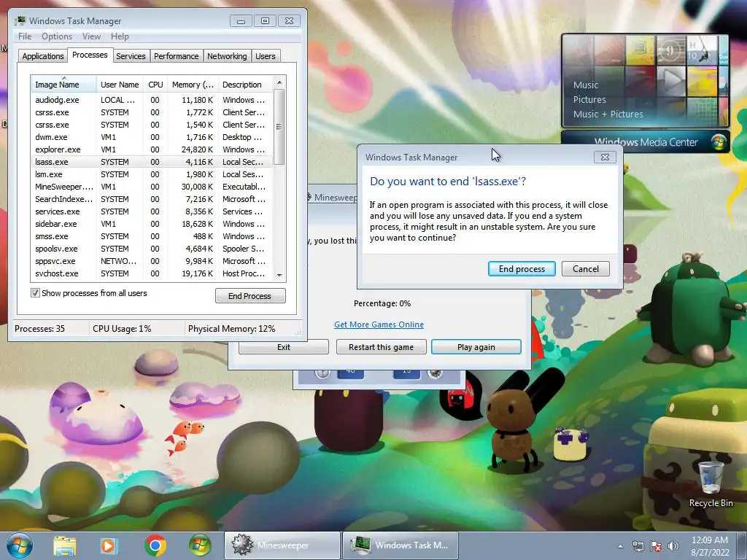Viewport: 747px width, 560px height.
Task: Click Restart this game button
Action: pos(381,346)
